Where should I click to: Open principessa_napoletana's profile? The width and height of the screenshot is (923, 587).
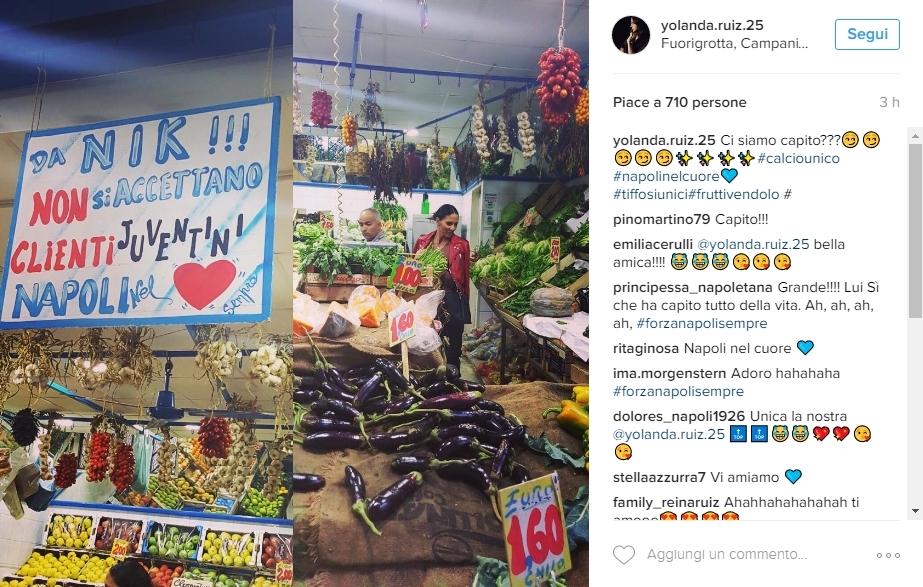pyautogui.click(x=692, y=287)
